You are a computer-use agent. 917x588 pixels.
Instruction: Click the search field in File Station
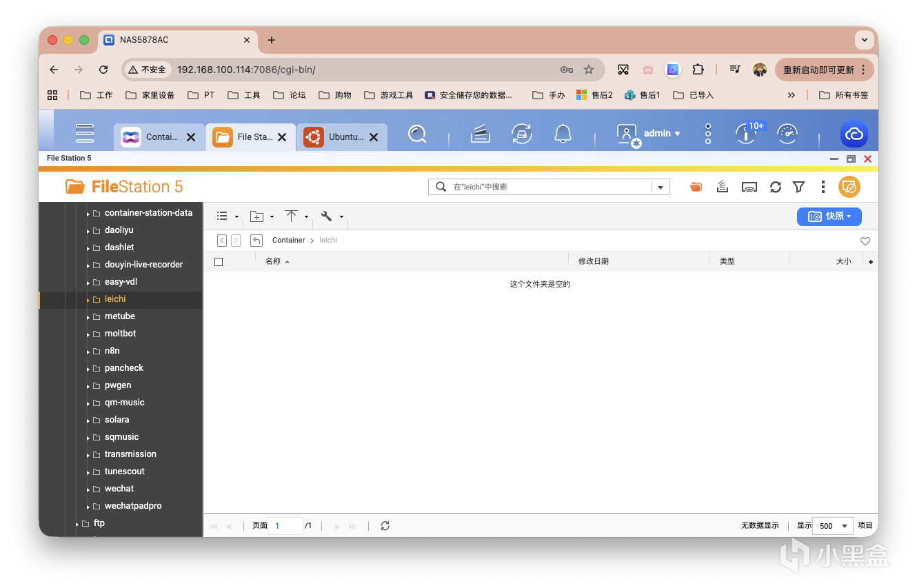pos(548,187)
